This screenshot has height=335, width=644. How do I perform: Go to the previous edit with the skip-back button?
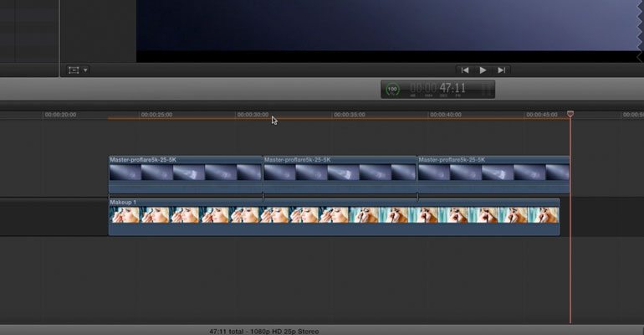tap(464, 70)
